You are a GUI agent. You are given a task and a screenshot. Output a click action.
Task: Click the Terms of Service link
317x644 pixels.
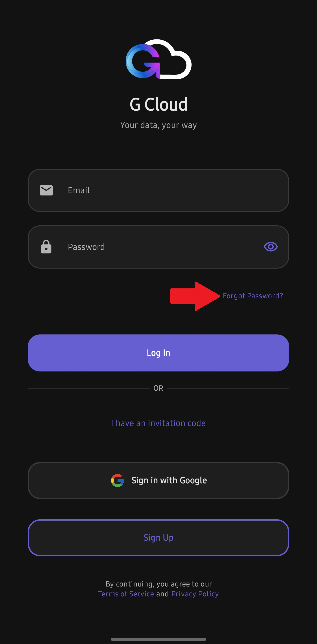point(126,594)
